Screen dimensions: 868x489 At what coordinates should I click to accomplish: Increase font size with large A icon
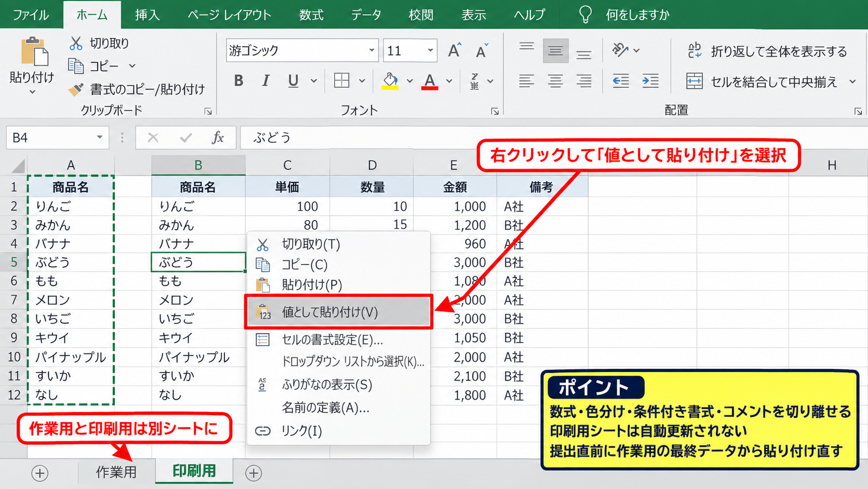click(x=454, y=50)
